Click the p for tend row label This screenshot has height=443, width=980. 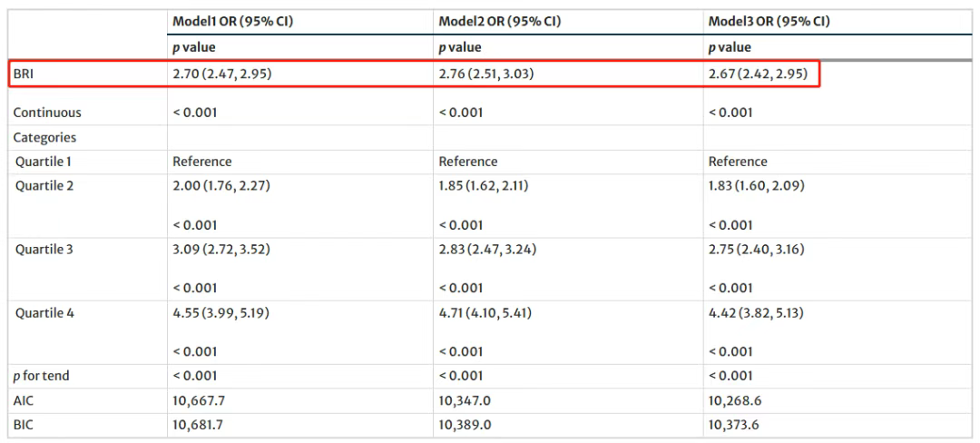point(41,376)
